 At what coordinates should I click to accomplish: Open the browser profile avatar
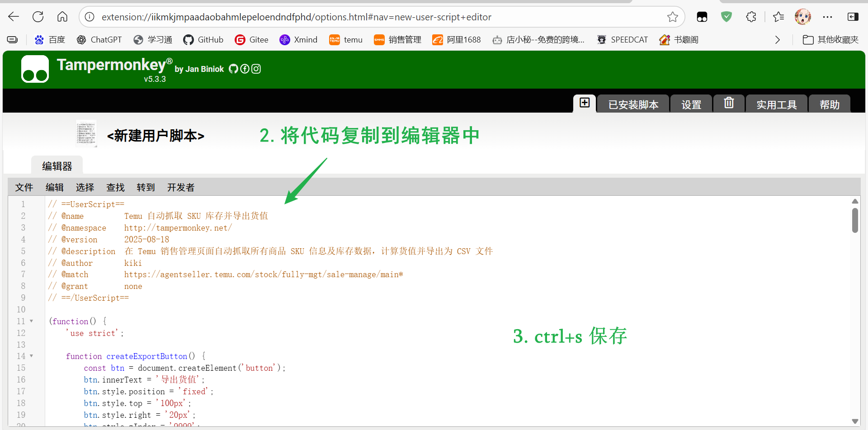[x=802, y=17]
